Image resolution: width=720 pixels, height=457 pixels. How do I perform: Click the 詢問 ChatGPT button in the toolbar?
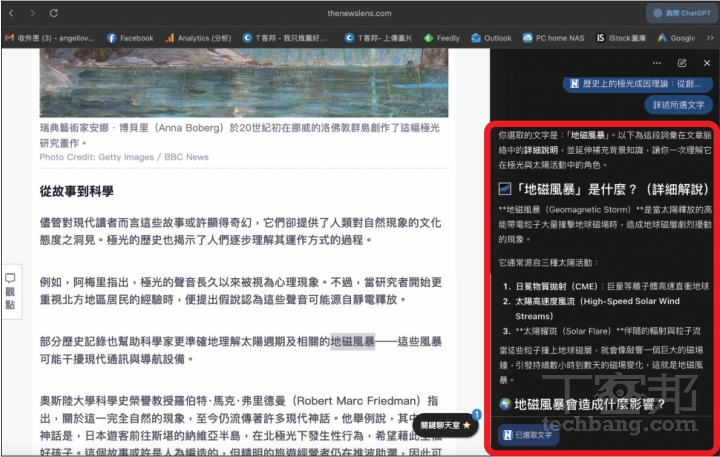[x=682, y=13]
